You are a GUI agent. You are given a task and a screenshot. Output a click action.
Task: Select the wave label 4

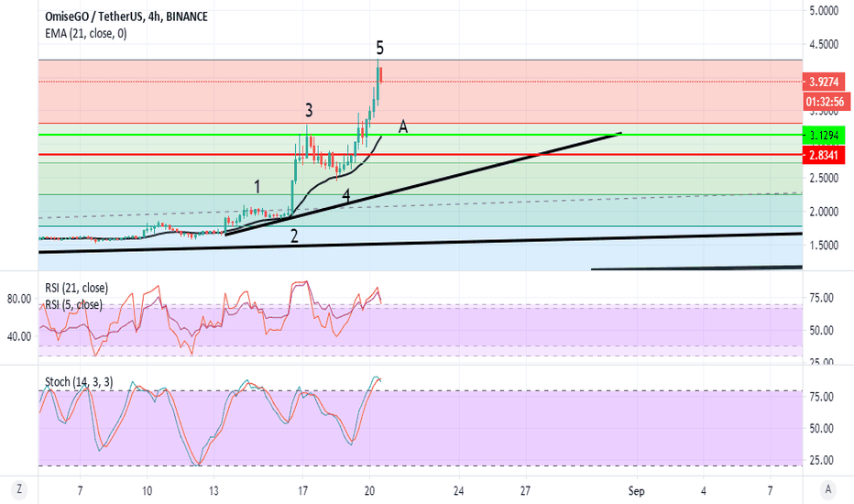click(345, 196)
